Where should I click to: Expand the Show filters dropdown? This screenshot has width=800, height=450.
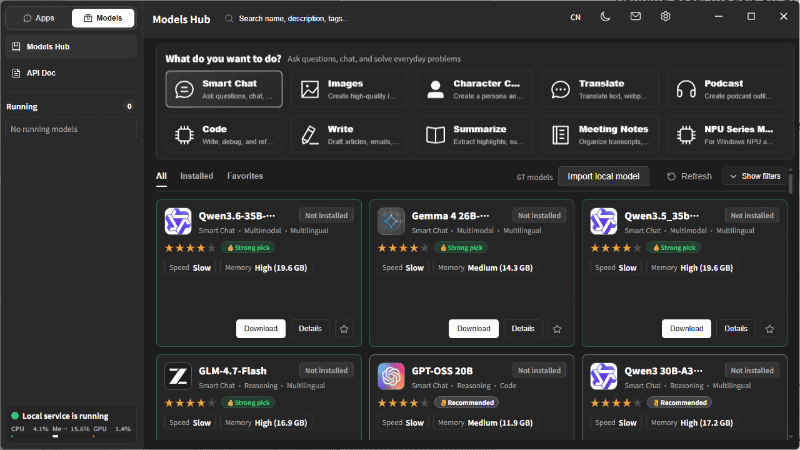coord(755,176)
